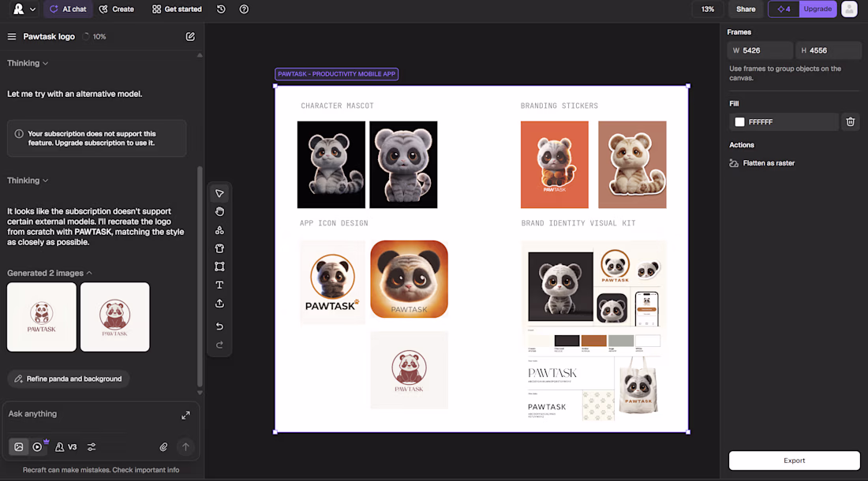Select video generation mode icon
Viewport: 868px width, 481px height.
tap(37, 447)
